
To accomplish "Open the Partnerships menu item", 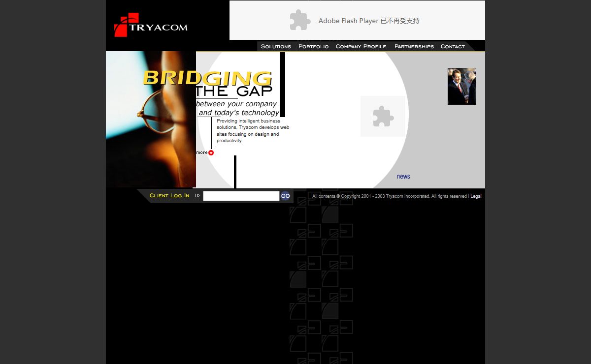I will [x=414, y=46].
